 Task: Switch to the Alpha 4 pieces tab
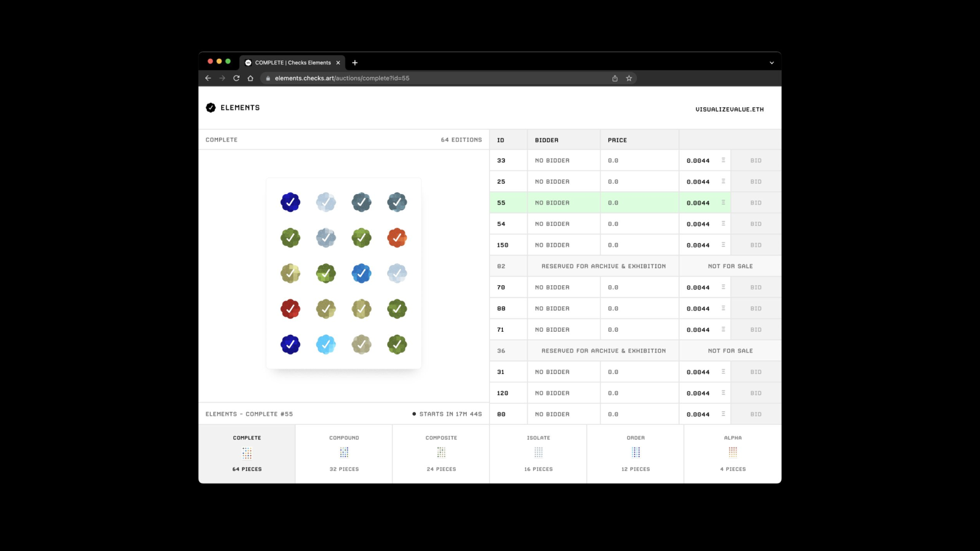click(x=733, y=454)
